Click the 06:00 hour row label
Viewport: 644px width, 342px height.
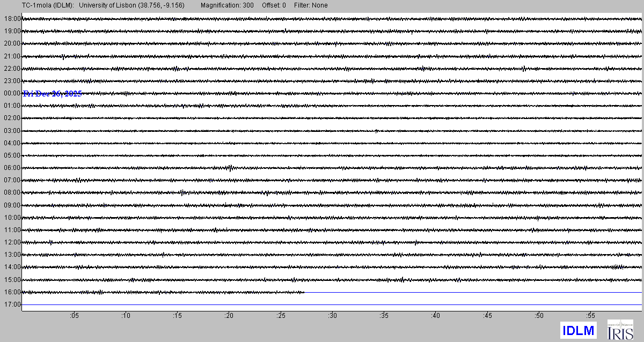pyautogui.click(x=11, y=168)
